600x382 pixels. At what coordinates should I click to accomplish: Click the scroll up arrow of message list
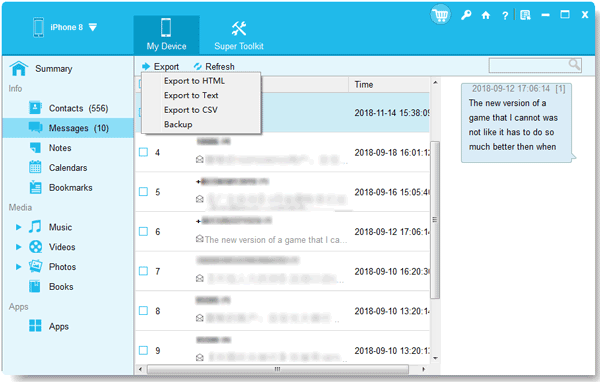tap(435, 82)
